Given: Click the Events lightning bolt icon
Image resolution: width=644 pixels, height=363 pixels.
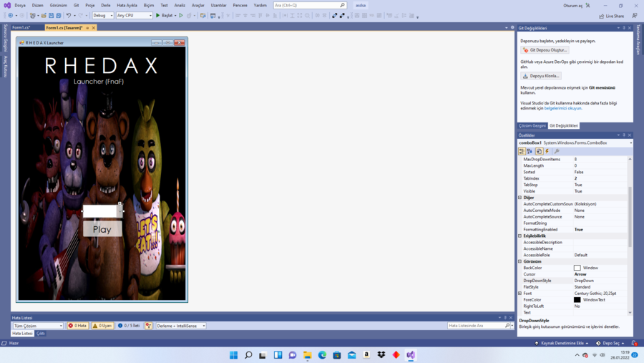Looking at the screenshot, I should (547, 151).
